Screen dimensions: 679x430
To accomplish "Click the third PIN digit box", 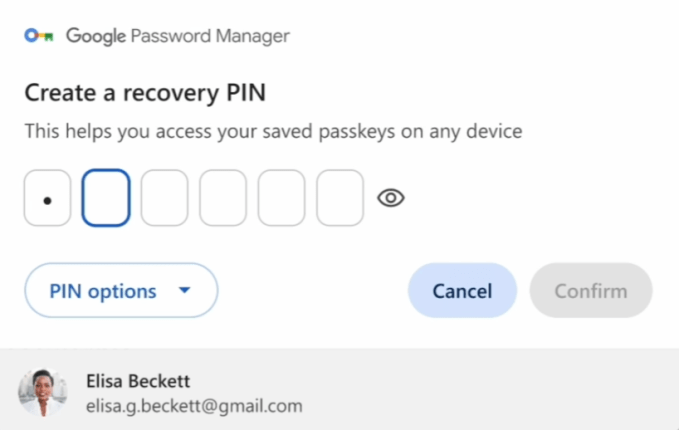I will (164, 198).
